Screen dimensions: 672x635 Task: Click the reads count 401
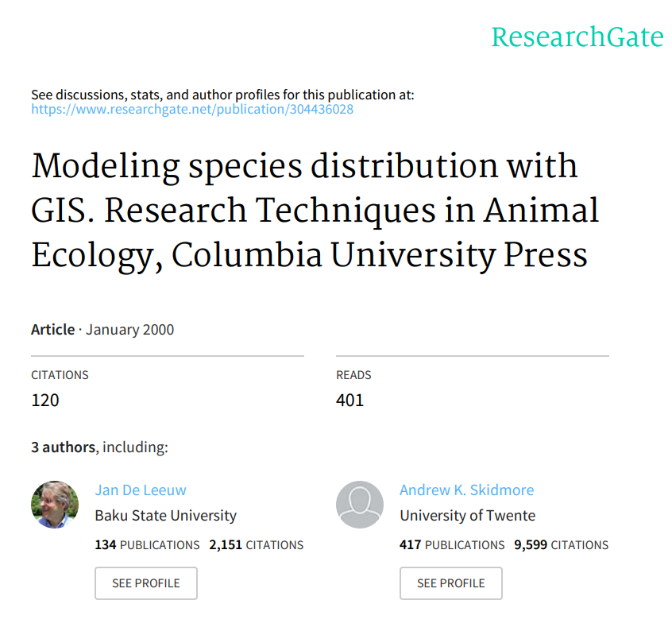[350, 400]
